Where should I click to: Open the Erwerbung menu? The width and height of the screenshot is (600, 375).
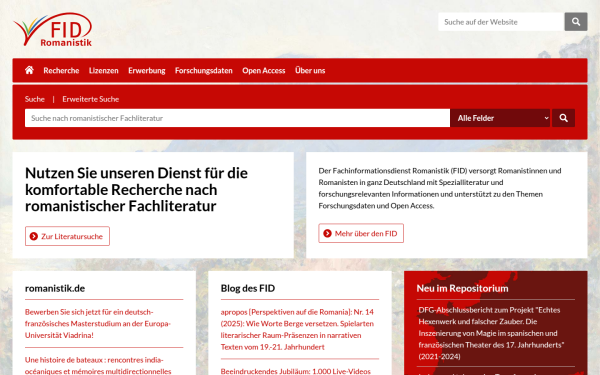point(147,70)
